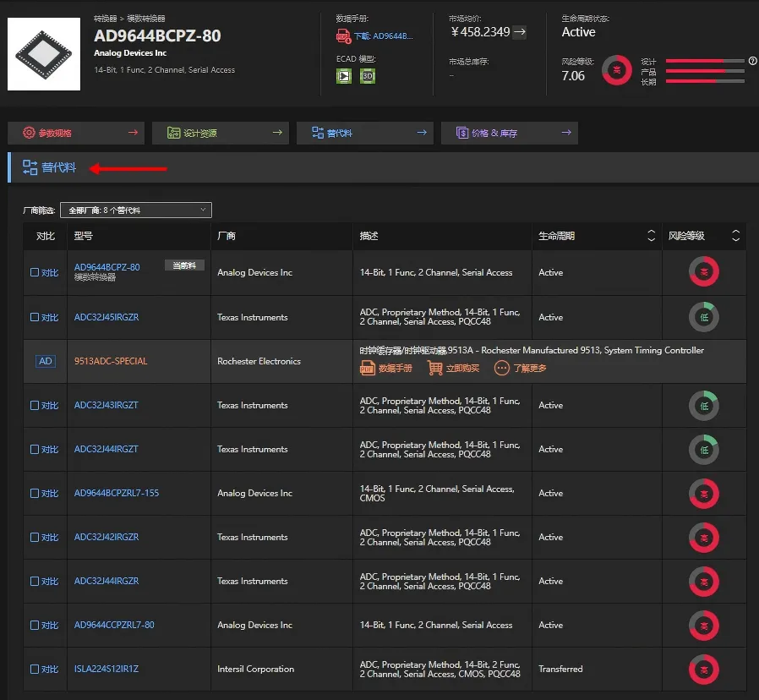The width and height of the screenshot is (759, 700).
Task: Click the market price arrow icon
Action: click(520, 32)
